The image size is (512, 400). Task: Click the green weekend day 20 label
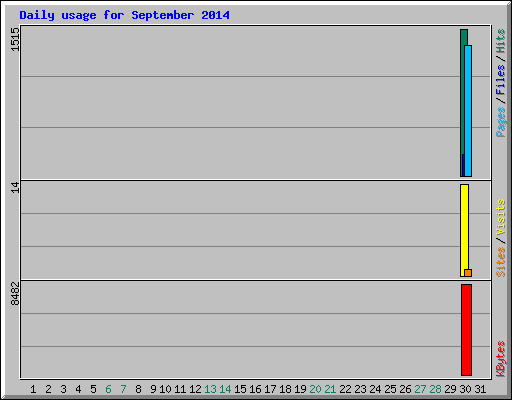[x=315, y=389]
